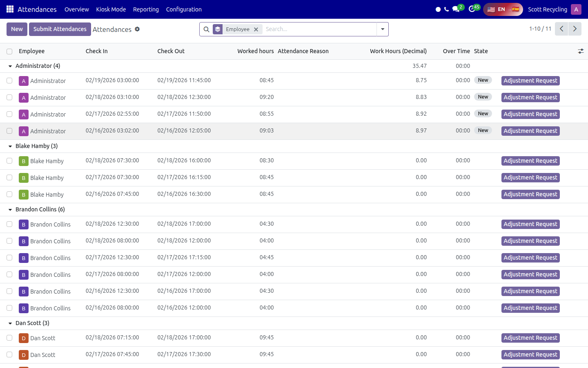
Task: Click Dan Scott avatar on 02/17/2026 row
Action: click(x=24, y=355)
